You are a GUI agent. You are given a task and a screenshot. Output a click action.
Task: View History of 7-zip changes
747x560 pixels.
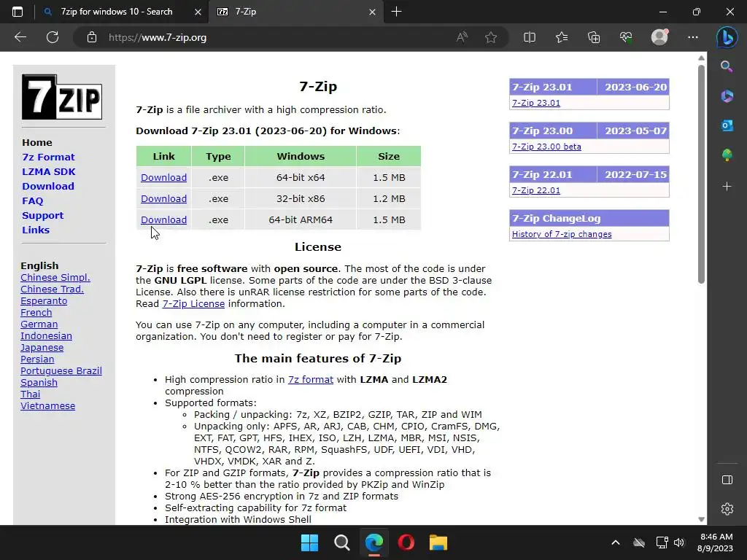[562, 234]
